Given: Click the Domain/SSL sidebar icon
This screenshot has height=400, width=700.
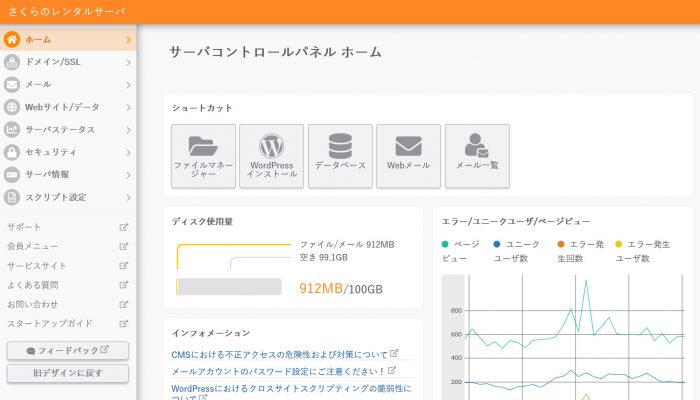Looking at the screenshot, I should (12, 62).
